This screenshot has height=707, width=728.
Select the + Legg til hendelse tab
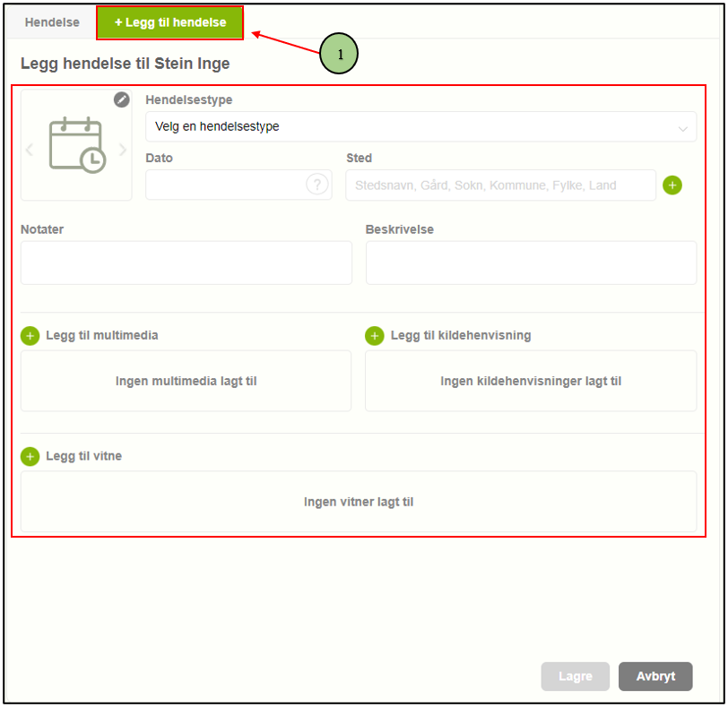pyautogui.click(x=170, y=22)
